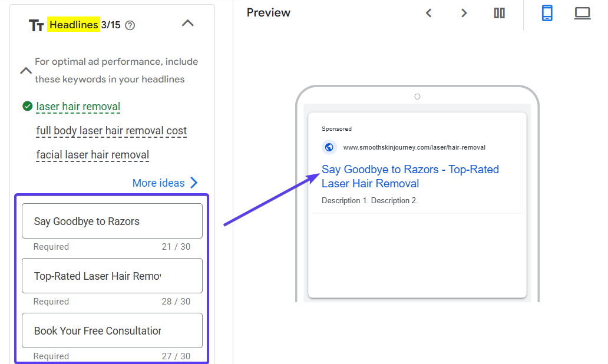The image size is (608, 364).
Task: Click the Sponsored label in the ad preview
Action: click(x=336, y=128)
